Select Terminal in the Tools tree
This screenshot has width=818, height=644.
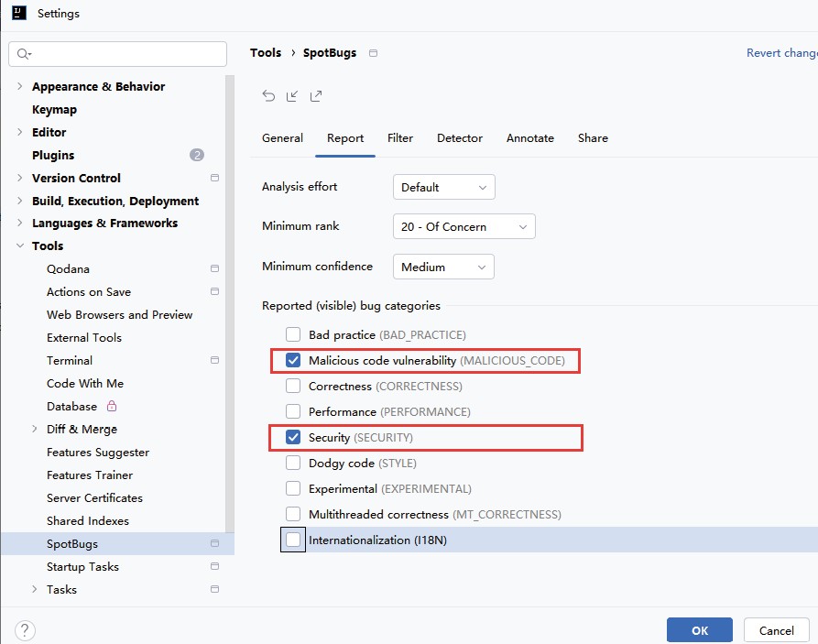(70, 361)
